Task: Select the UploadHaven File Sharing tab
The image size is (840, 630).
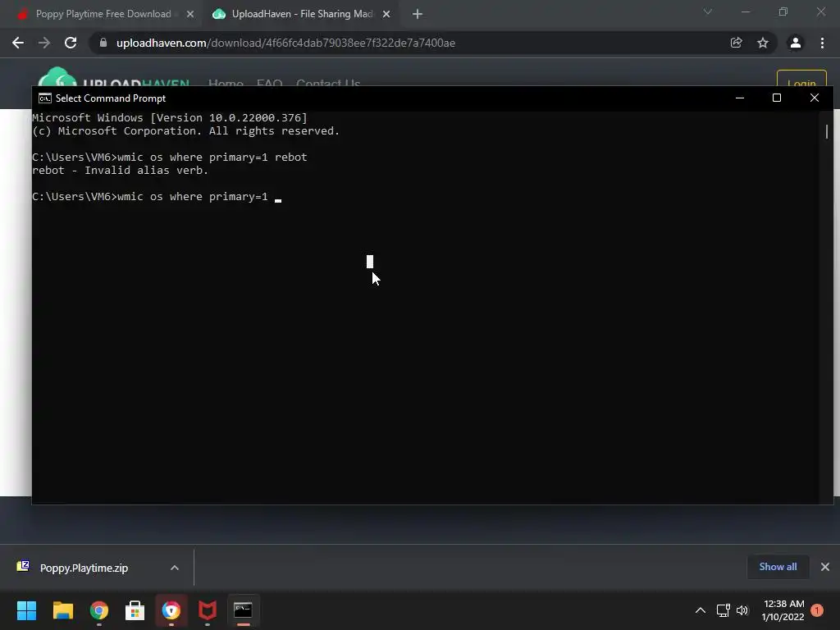Action: click(x=302, y=14)
